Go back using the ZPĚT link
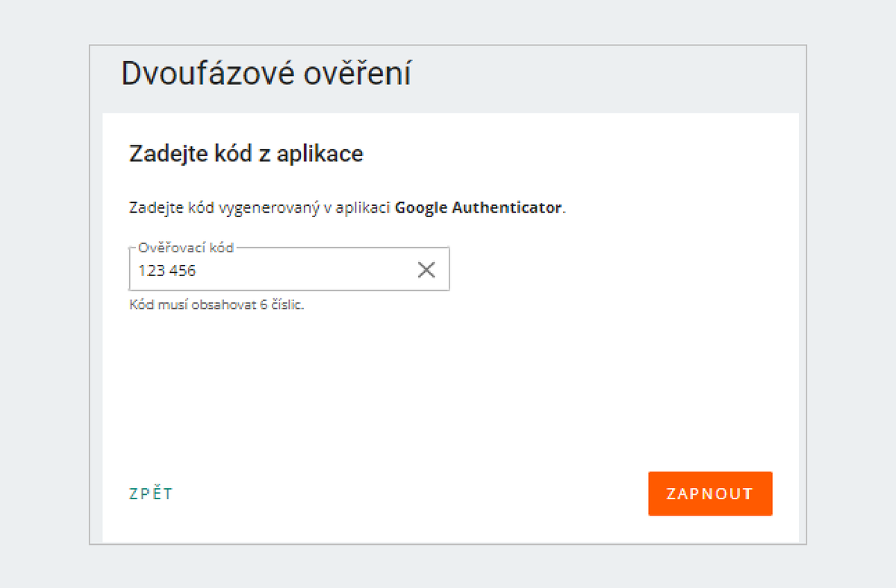Screen dimensions: 896x588 (x=151, y=493)
